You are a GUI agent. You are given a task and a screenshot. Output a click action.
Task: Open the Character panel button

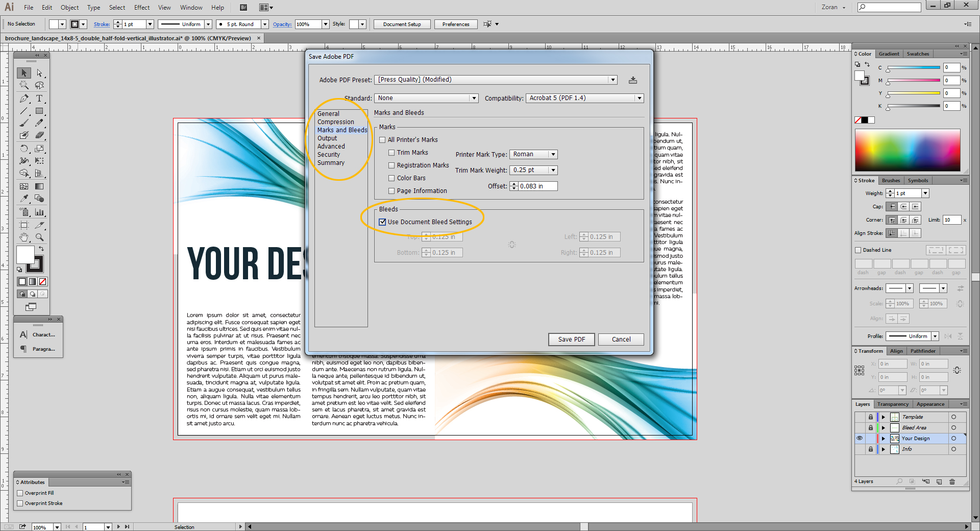[x=38, y=335]
